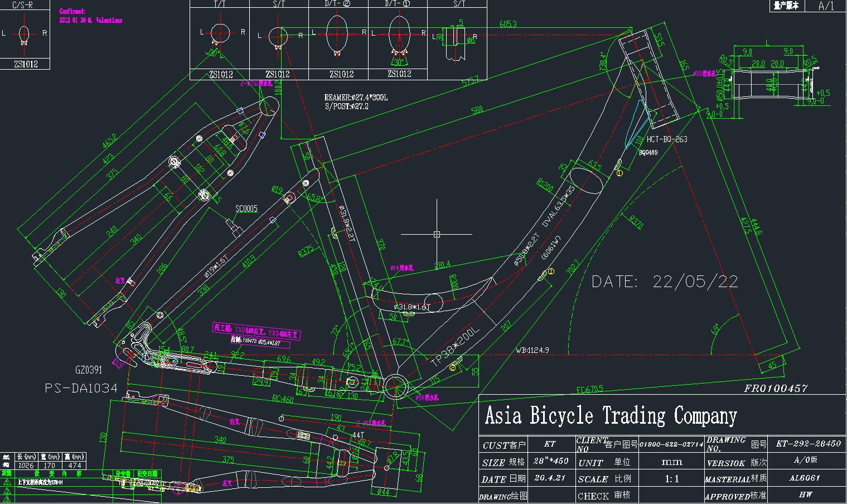Select the C/S-R tube cross-section symbol
The image size is (847, 504).
[24, 33]
